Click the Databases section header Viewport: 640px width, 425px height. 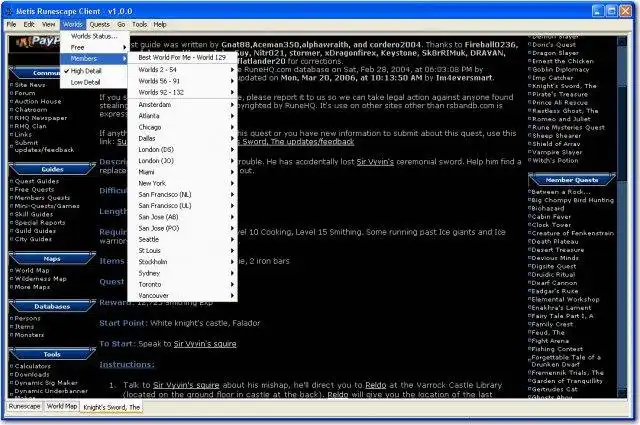pyautogui.click(x=52, y=307)
